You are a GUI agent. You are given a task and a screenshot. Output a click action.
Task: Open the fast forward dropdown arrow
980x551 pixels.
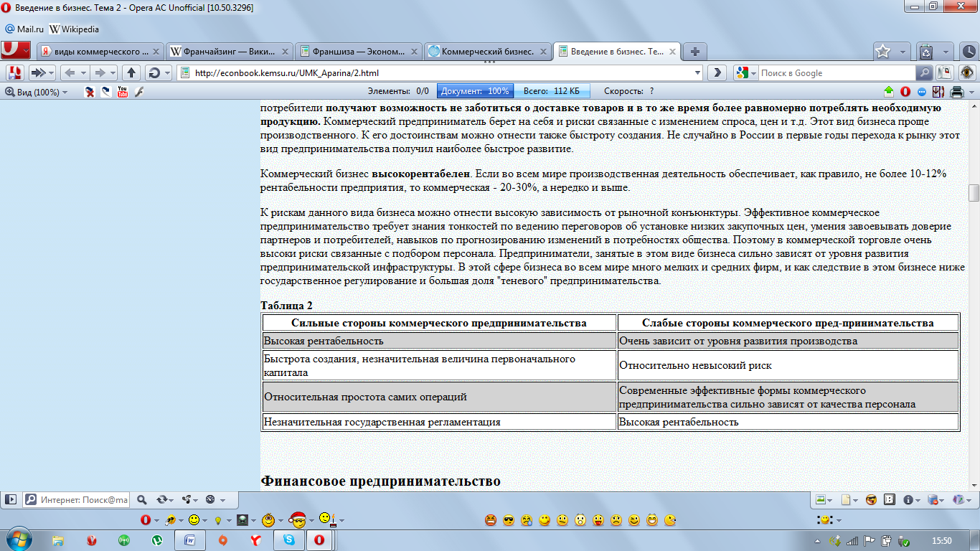tap(52, 73)
